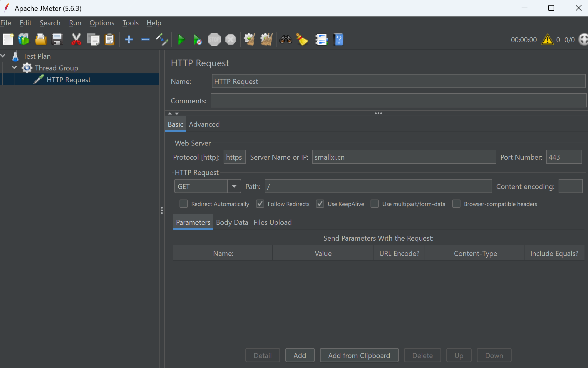Click Server Name field with smallxi.cn

pyautogui.click(x=404, y=157)
